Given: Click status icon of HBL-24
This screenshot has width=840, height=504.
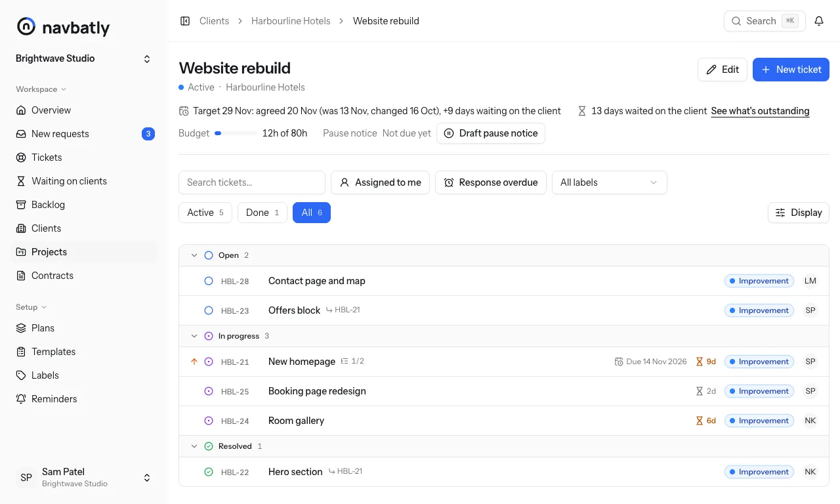Looking at the screenshot, I should point(209,421).
